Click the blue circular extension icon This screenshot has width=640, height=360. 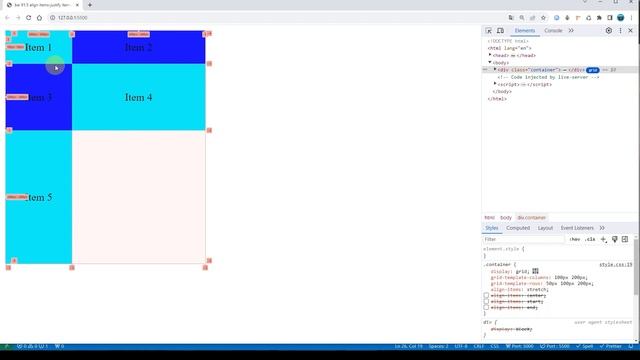[x=556, y=18]
